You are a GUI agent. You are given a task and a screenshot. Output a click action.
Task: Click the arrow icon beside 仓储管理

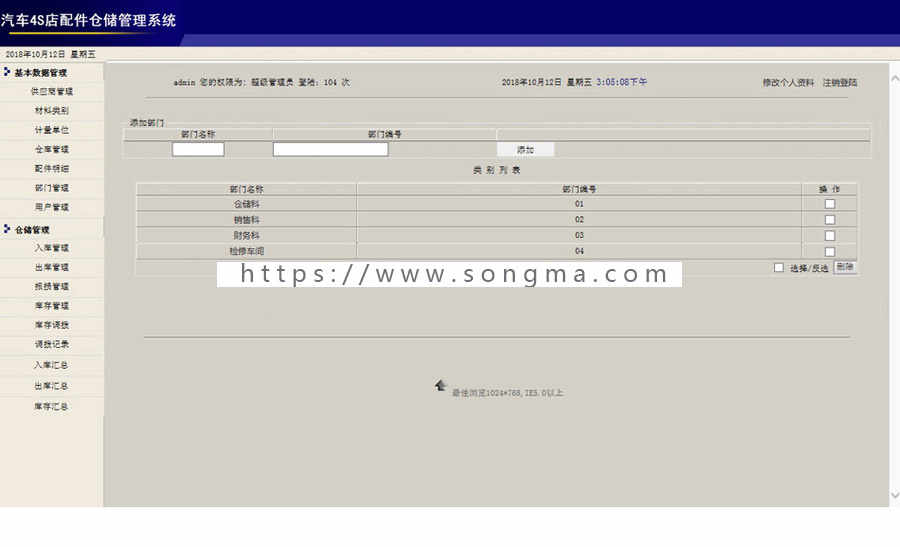(x=7, y=229)
